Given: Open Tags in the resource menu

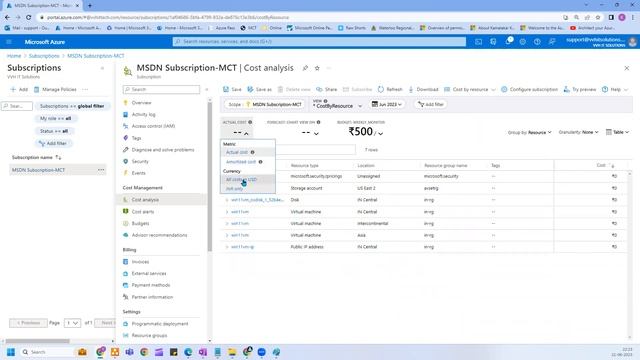Looking at the screenshot, I should click(136, 138).
